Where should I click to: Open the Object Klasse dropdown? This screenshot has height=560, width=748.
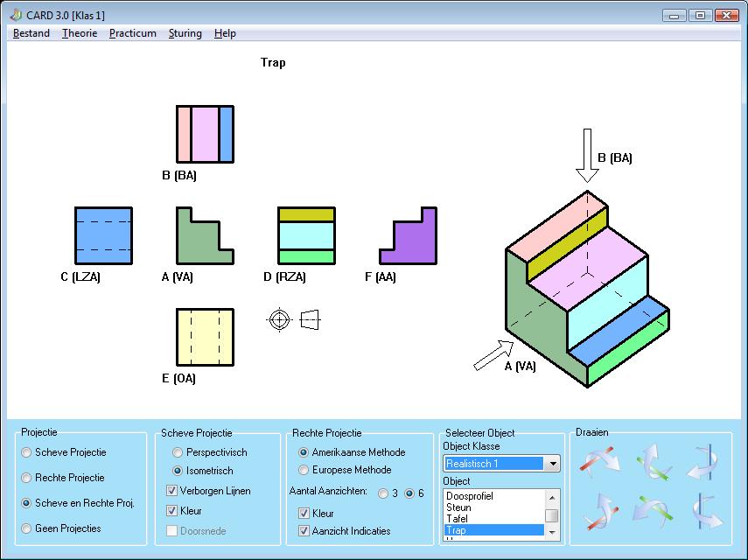click(551, 464)
